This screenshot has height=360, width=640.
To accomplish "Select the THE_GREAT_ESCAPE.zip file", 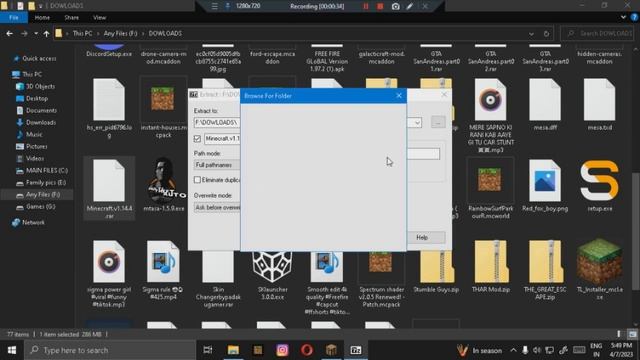I will pyautogui.click(x=545, y=269).
